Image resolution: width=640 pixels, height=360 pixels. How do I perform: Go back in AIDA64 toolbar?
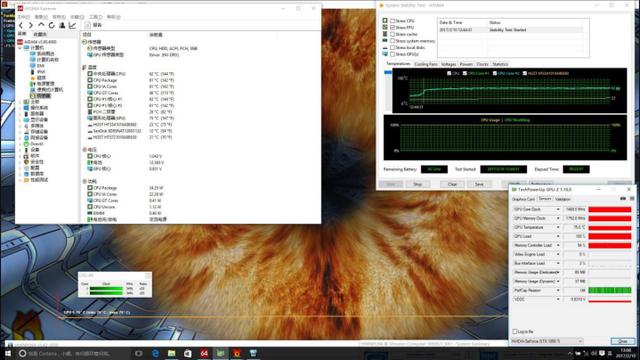pyautogui.click(x=21, y=25)
